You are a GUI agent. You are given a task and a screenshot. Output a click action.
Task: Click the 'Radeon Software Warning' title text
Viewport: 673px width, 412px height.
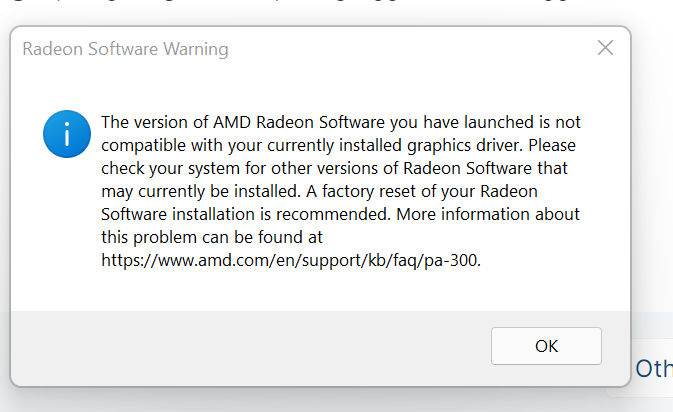point(125,49)
